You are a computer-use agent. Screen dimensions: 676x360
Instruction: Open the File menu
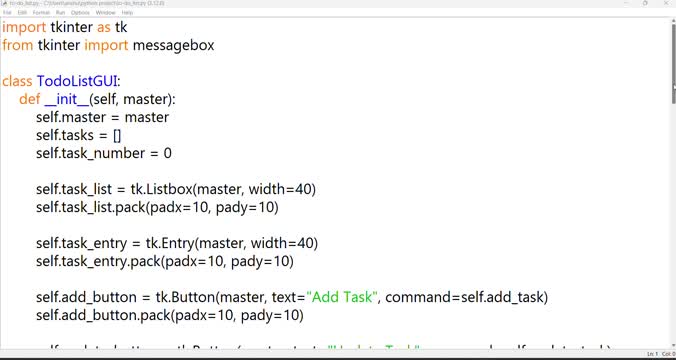pyautogui.click(x=7, y=13)
